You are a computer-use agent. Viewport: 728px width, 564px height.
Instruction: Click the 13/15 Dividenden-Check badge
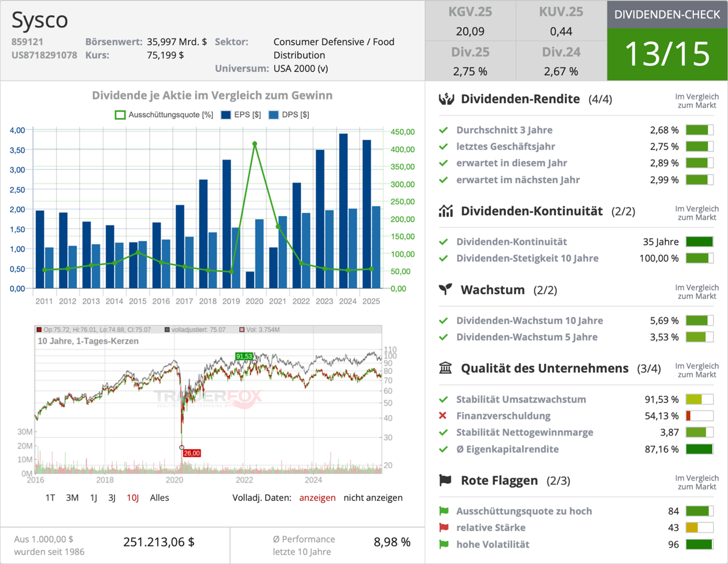coord(667,54)
